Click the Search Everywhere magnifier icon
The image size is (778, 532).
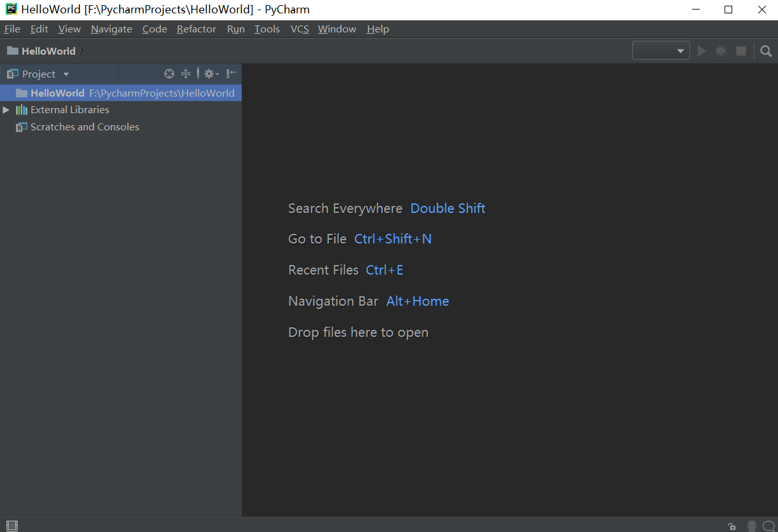tap(766, 51)
